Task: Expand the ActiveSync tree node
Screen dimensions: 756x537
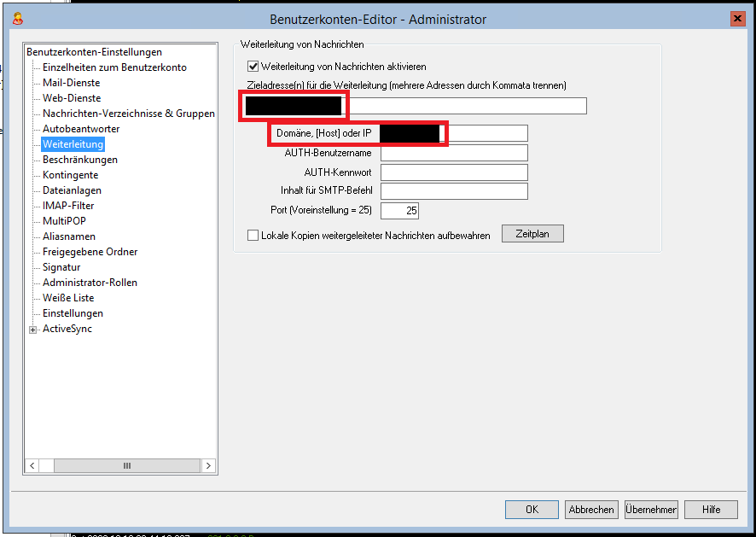Action: [33, 330]
